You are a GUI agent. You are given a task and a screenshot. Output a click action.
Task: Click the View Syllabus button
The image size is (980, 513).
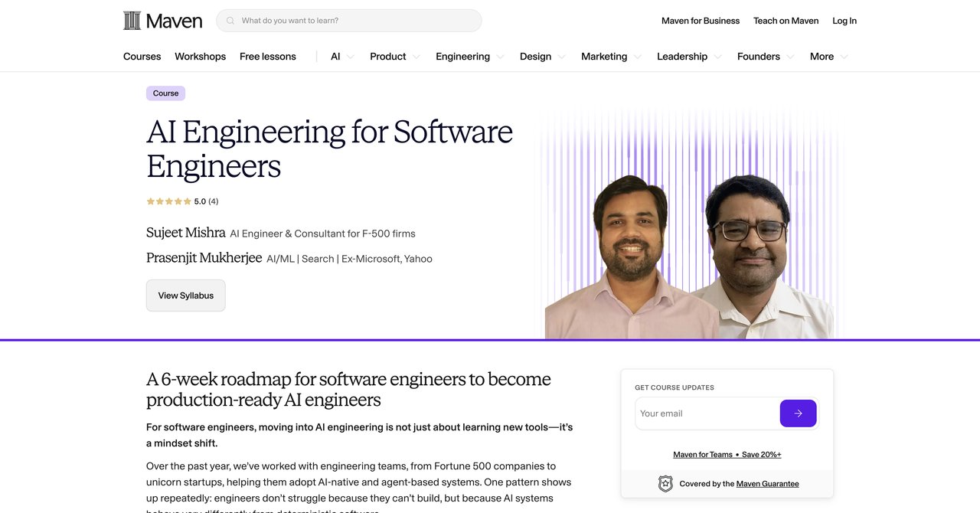pyautogui.click(x=186, y=296)
